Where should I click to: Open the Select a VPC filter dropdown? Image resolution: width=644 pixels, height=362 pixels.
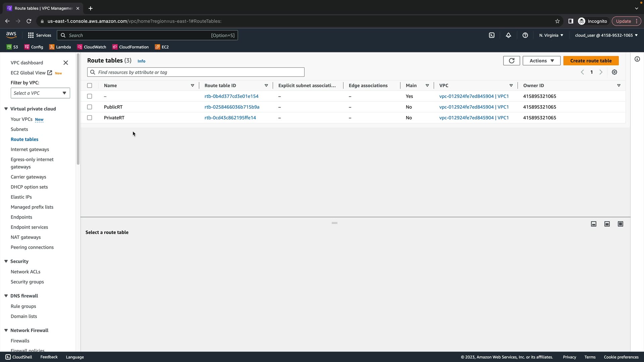pyautogui.click(x=40, y=93)
